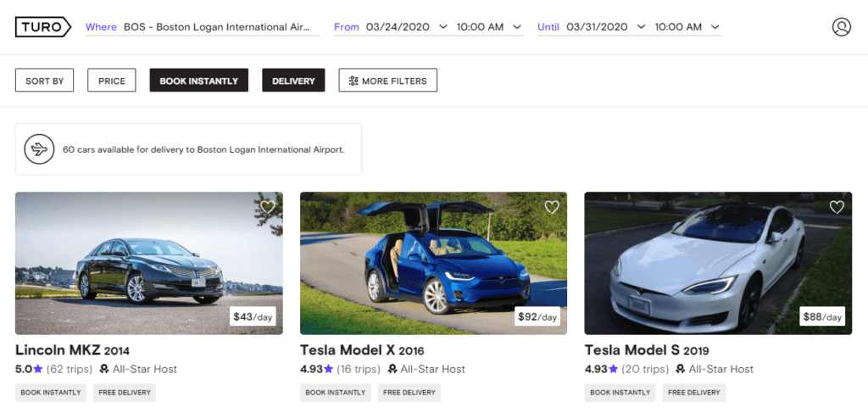Toggle the Book Instantly filter
Viewport: 868px width, 419px height.
click(198, 81)
